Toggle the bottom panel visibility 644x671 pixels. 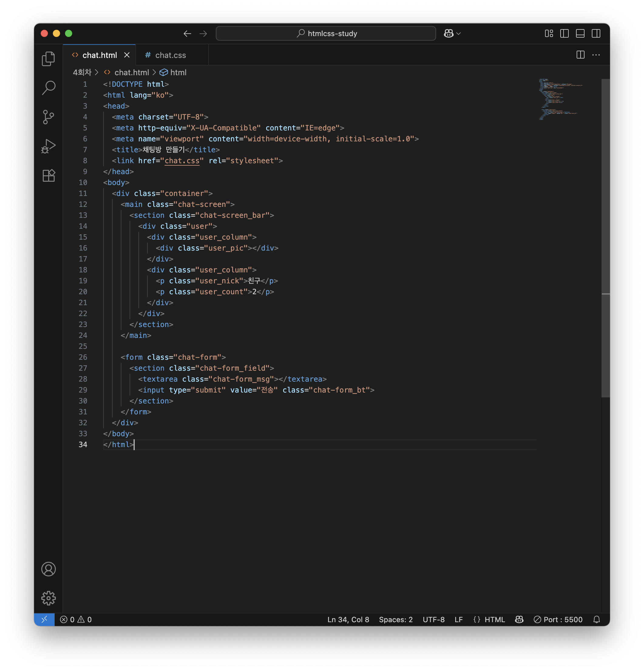(580, 34)
